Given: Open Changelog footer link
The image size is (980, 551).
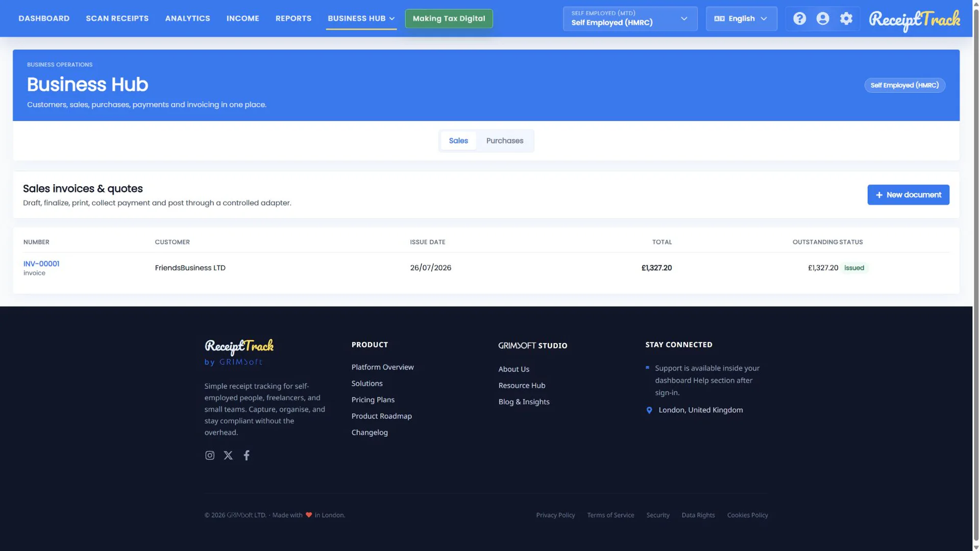Looking at the screenshot, I should tap(370, 433).
